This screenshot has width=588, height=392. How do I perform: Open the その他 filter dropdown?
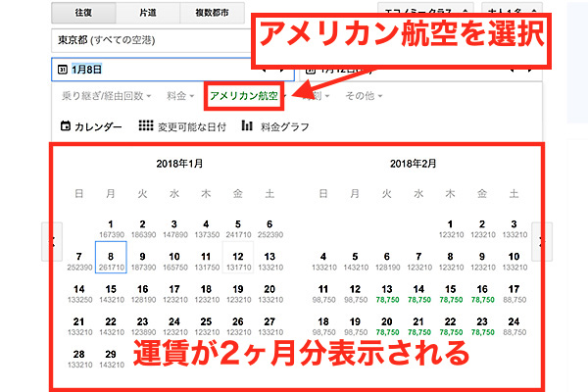coord(364,96)
